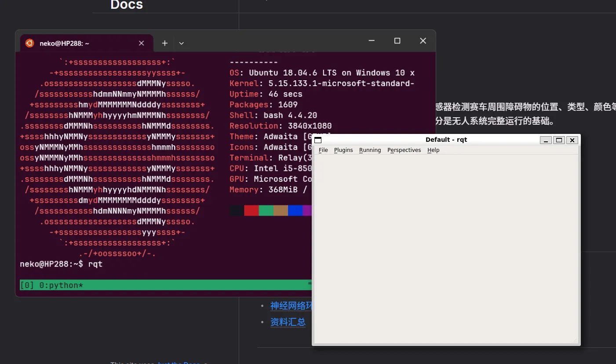Follow the 资料汇总 link
This screenshot has height=364, width=616.
tap(288, 322)
